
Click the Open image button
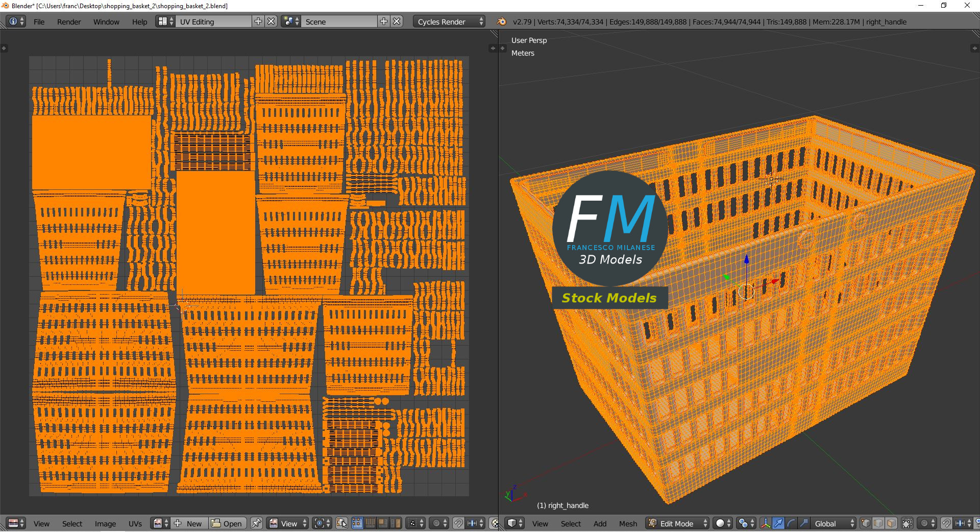pyautogui.click(x=228, y=523)
